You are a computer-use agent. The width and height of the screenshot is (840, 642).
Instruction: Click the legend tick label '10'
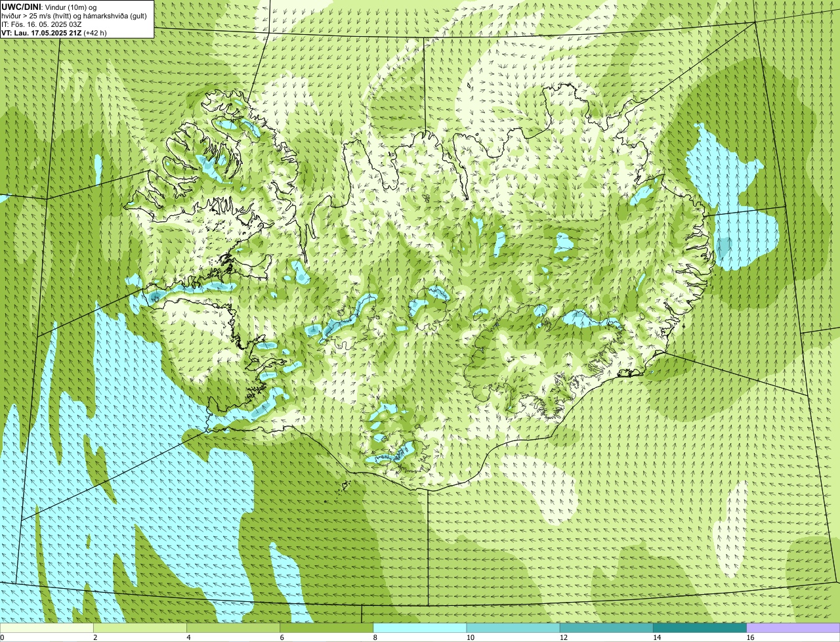tap(471, 637)
